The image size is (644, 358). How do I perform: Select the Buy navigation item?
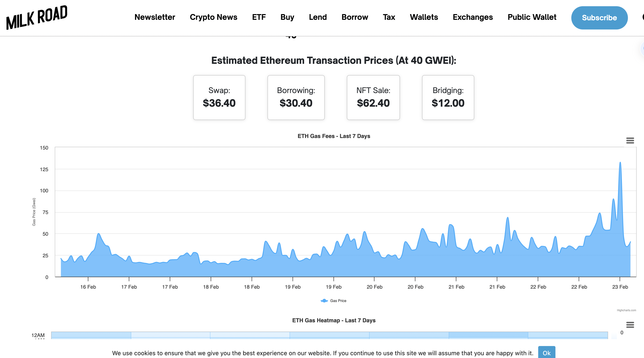(x=287, y=17)
